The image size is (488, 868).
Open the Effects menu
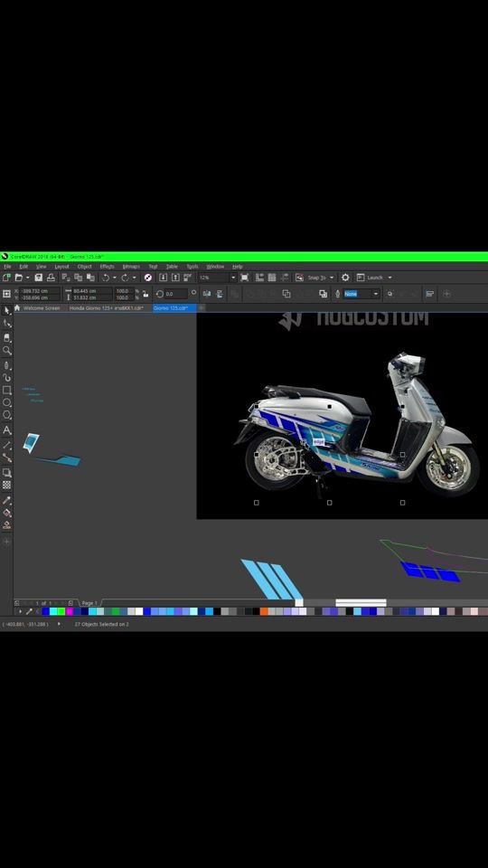[107, 266]
